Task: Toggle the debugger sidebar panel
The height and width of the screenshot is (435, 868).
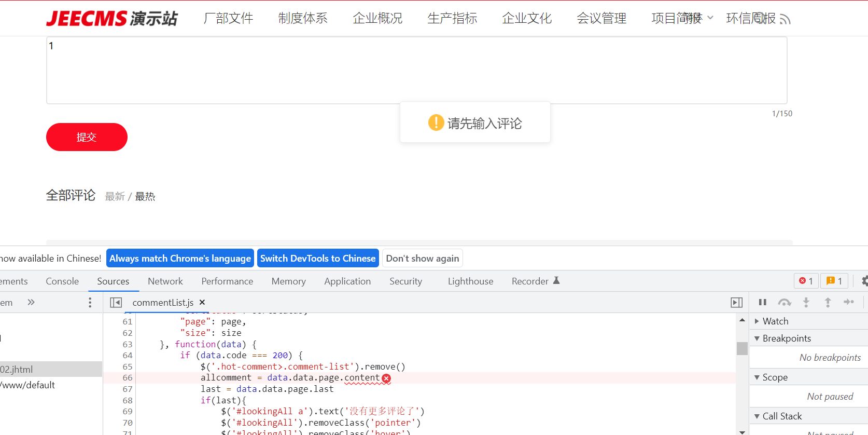Action: [x=736, y=303]
